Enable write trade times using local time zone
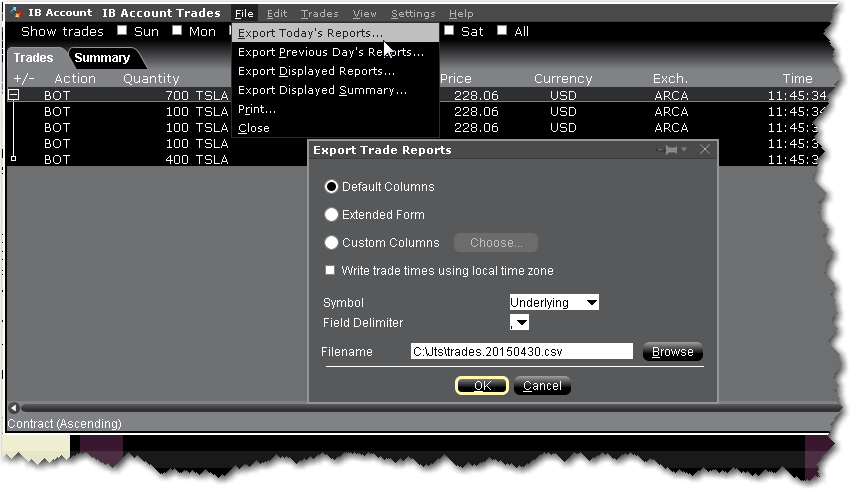The image size is (860, 494). (x=331, y=271)
